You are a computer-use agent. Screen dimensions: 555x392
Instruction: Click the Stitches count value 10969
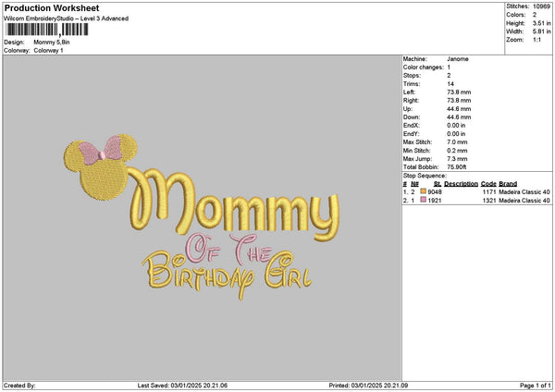coord(541,6)
